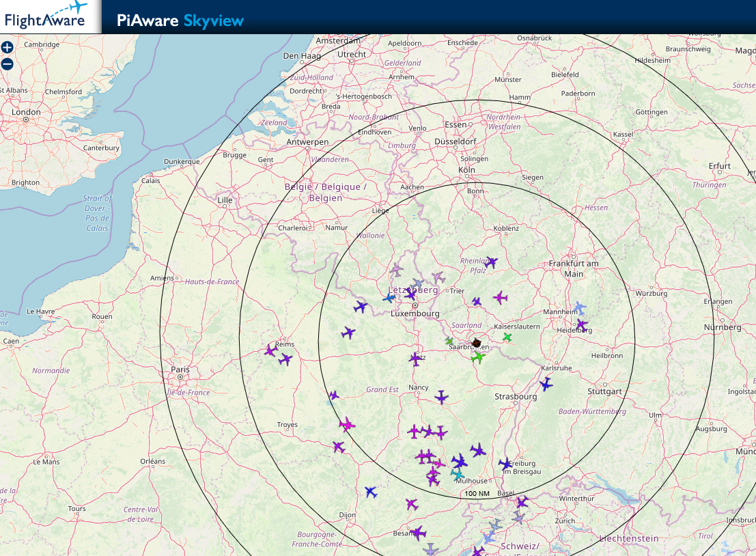The image size is (756, 556).
Task: Click the receiver site marker at Saarbrücken
Action: [x=477, y=343]
